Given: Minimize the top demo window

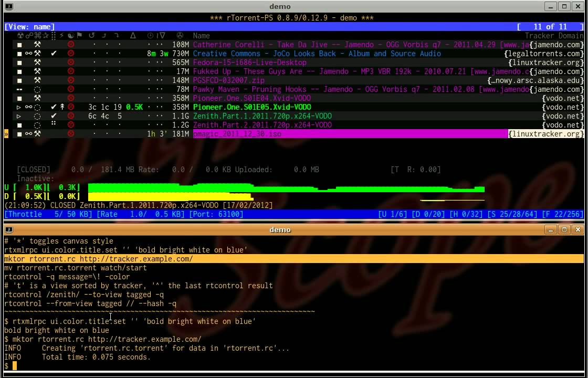Looking at the screenshot, I should 551,6.
